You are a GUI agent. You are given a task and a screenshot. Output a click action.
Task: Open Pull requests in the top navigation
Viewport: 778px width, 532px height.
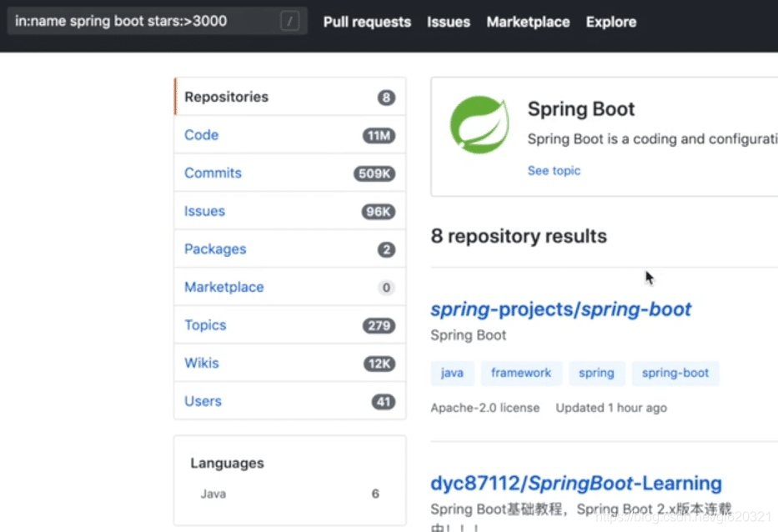(367, 22)
